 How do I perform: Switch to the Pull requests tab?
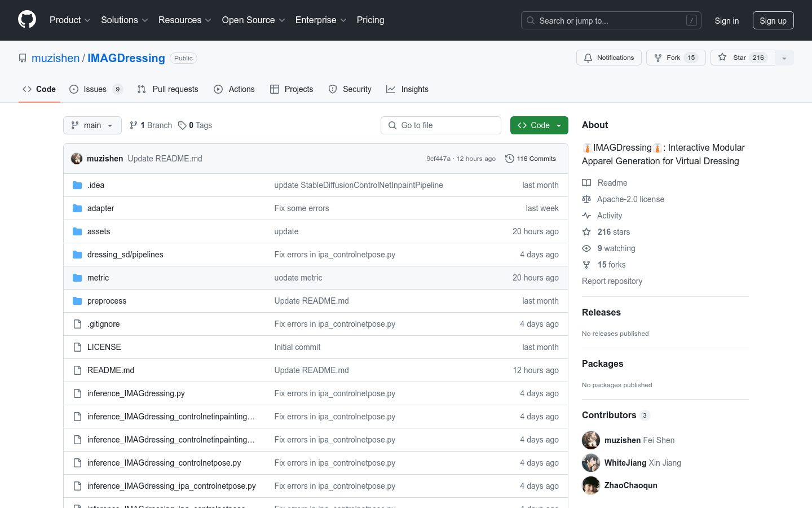click(168, 89)
